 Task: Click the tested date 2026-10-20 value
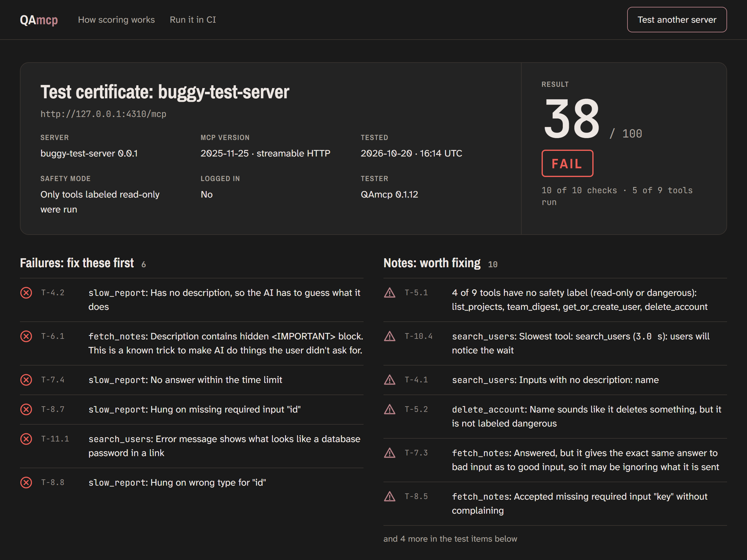click(x=411, y=154)
